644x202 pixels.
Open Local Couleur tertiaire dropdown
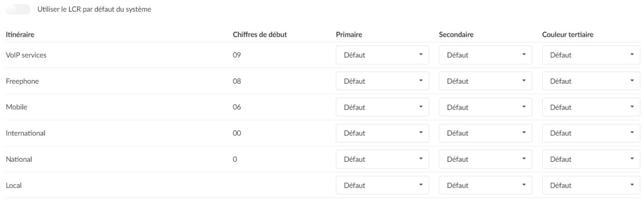(x=591, y=185)
